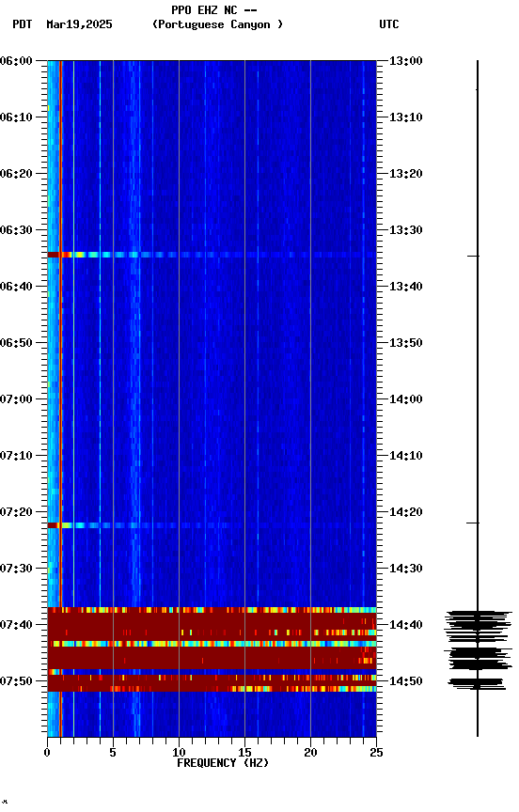The width and height of the screenshot is (519, 812).
Task: Click the 'PDT' timezone label
Action: click(x=23, y=24)
